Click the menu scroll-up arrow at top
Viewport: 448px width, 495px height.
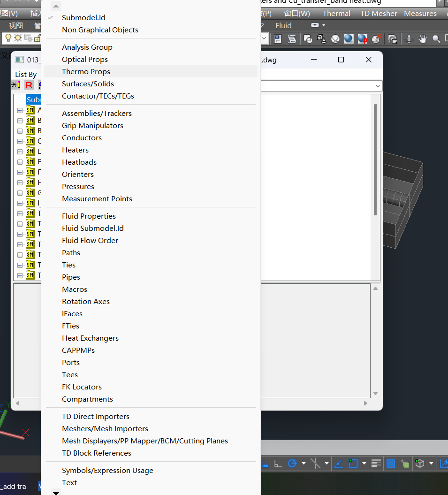click(56, 6)
